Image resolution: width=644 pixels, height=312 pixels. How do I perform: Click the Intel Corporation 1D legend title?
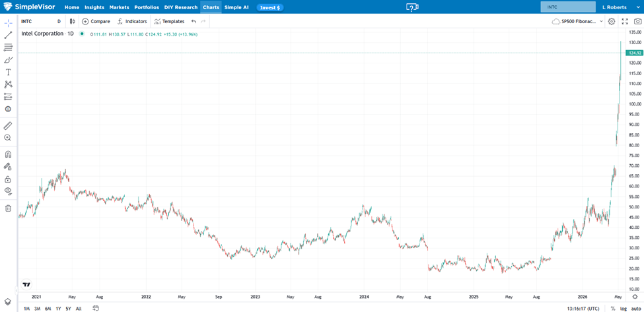coord(48,34)
